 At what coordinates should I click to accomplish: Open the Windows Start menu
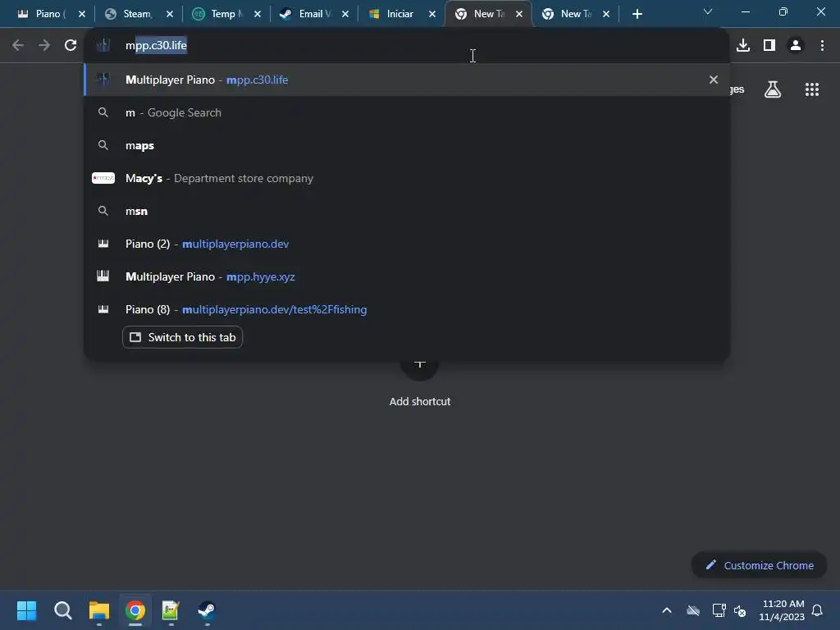(26, 610)
